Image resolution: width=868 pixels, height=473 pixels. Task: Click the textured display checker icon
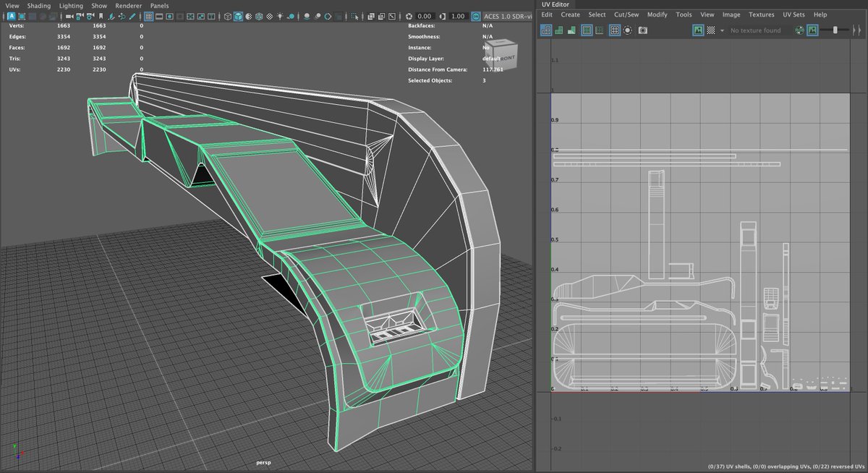click(270, 16)
